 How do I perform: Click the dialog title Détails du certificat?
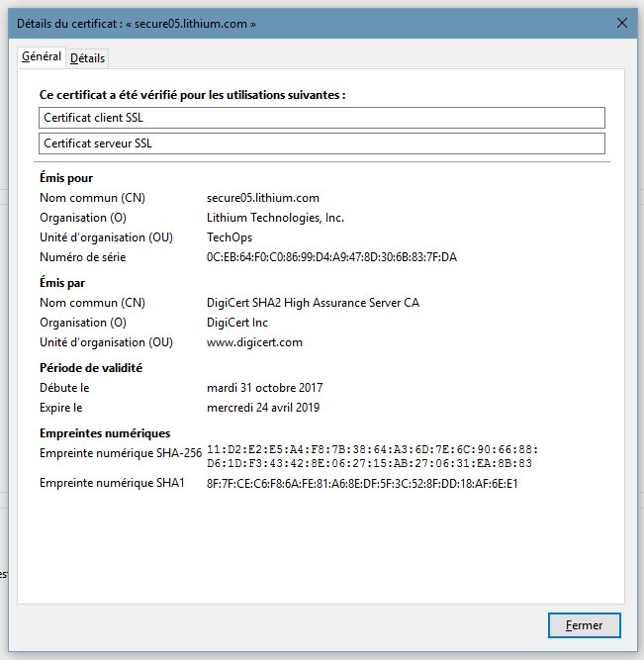[137, 24]
